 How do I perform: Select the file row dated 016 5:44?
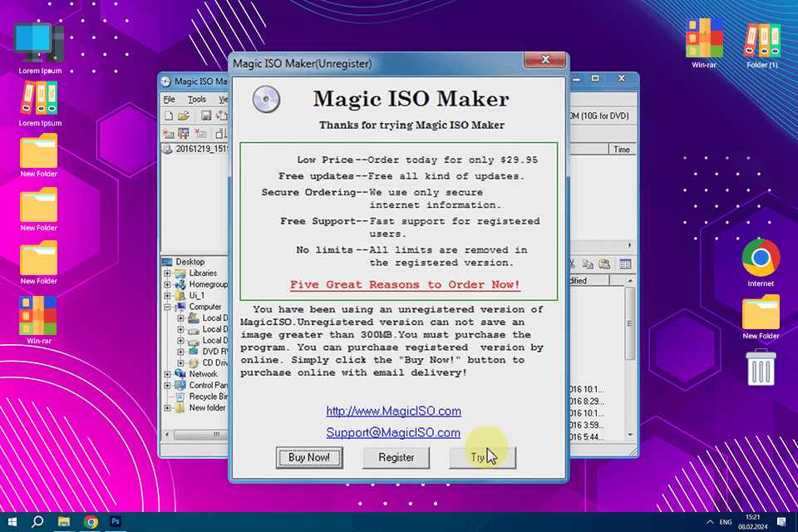click(587, 436)
